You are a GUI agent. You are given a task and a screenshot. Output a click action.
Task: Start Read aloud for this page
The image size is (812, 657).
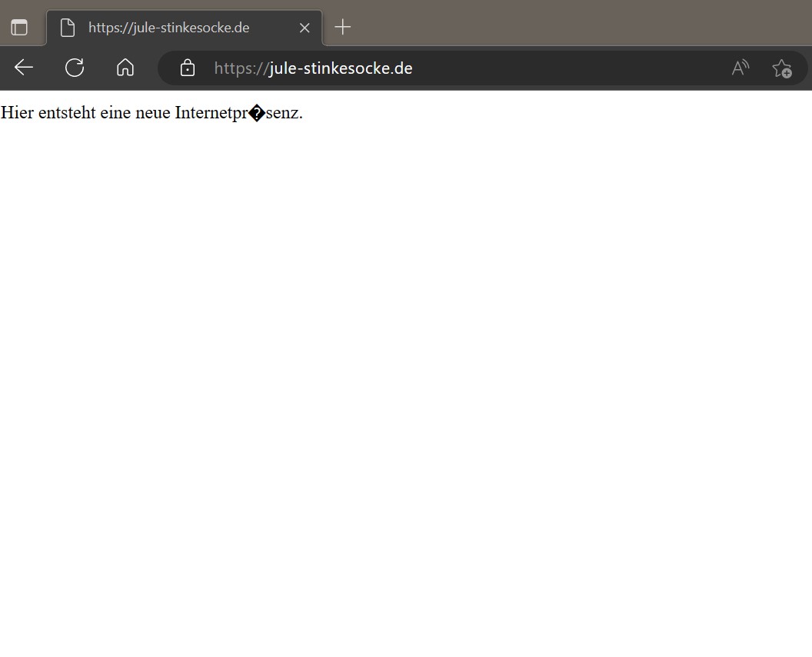(x=740, y=68)
